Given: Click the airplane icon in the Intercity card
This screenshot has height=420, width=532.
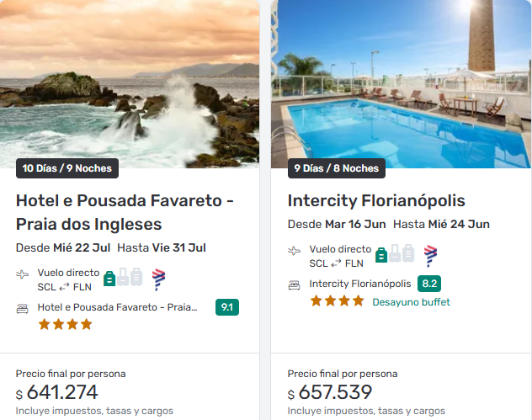Looking at the screenshot, I should point(295,251).
